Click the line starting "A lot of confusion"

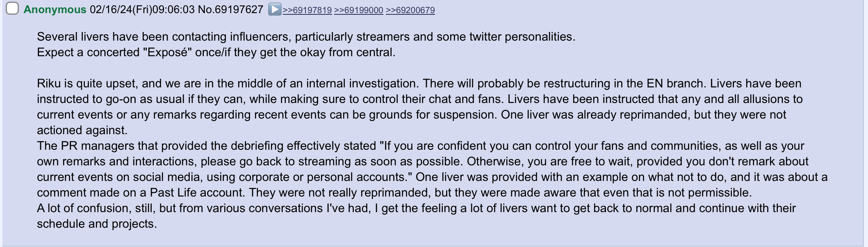[x=416, y=208]
